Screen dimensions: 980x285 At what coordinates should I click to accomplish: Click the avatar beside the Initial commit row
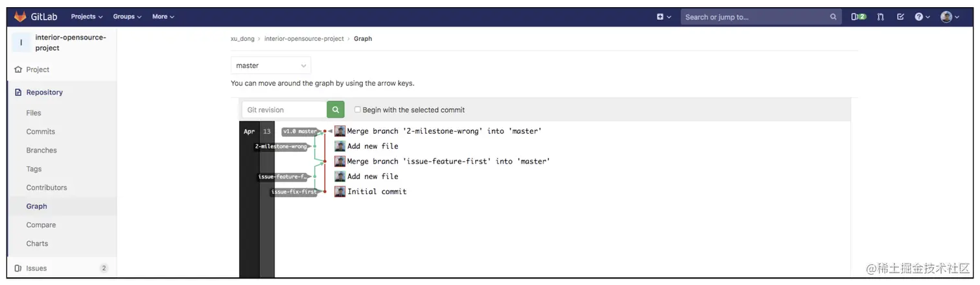click(x=340, y=192)
